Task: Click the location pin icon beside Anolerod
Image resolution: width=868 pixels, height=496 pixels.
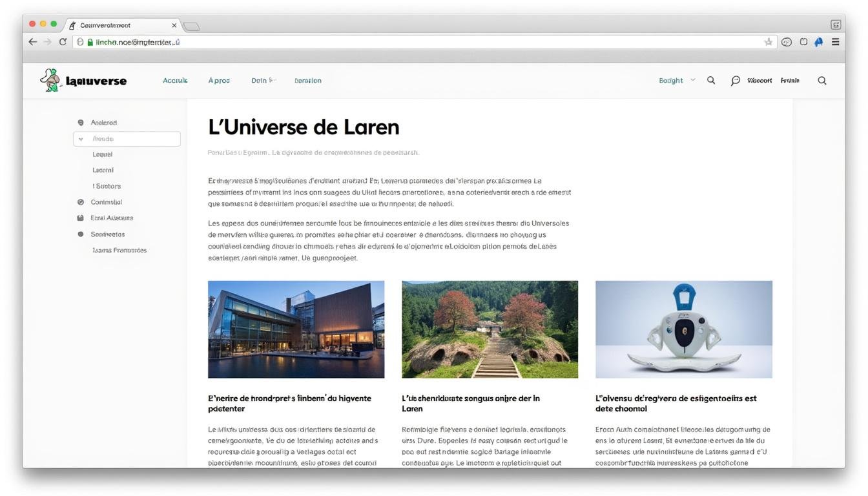Action: pos(81,122)
